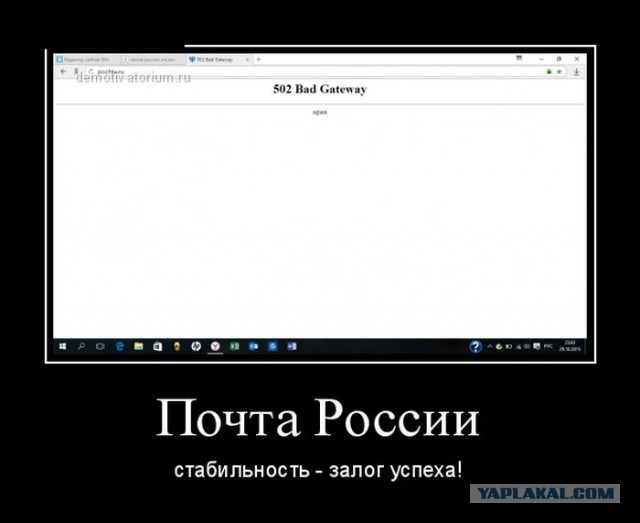
Task: Open the Windows Store taskbar icon
Action: [158, 346]
